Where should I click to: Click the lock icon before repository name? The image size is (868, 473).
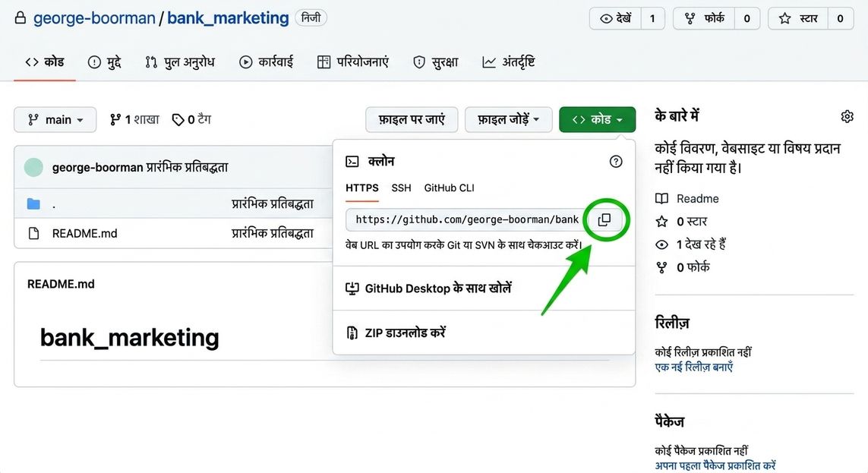point(20,17)
